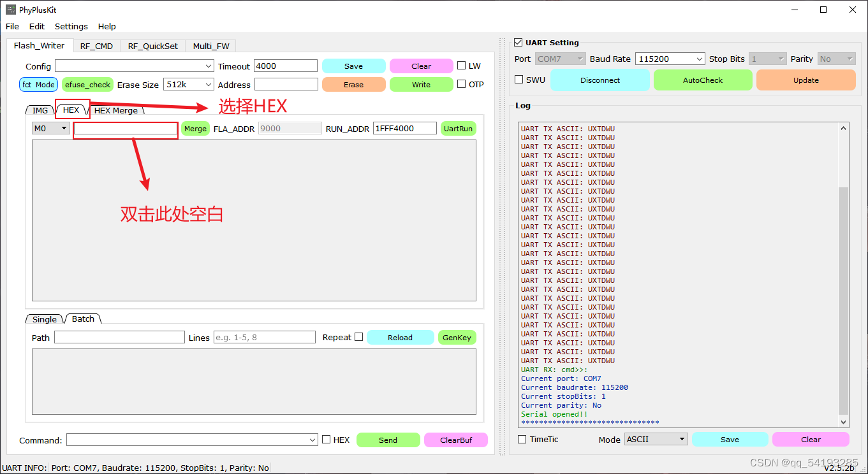868x474 pixels.
Task: Uncheck the UART Setting checkbox
Action: point(519,42)
